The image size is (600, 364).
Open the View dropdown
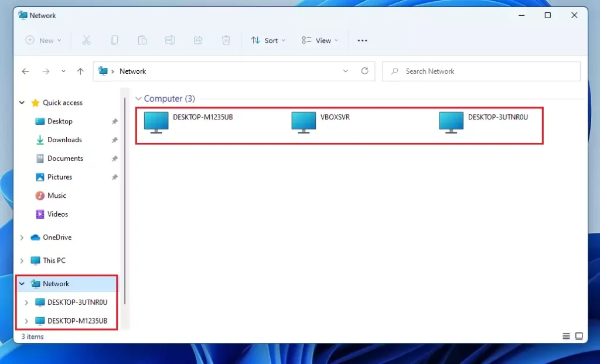coord(319,40)
